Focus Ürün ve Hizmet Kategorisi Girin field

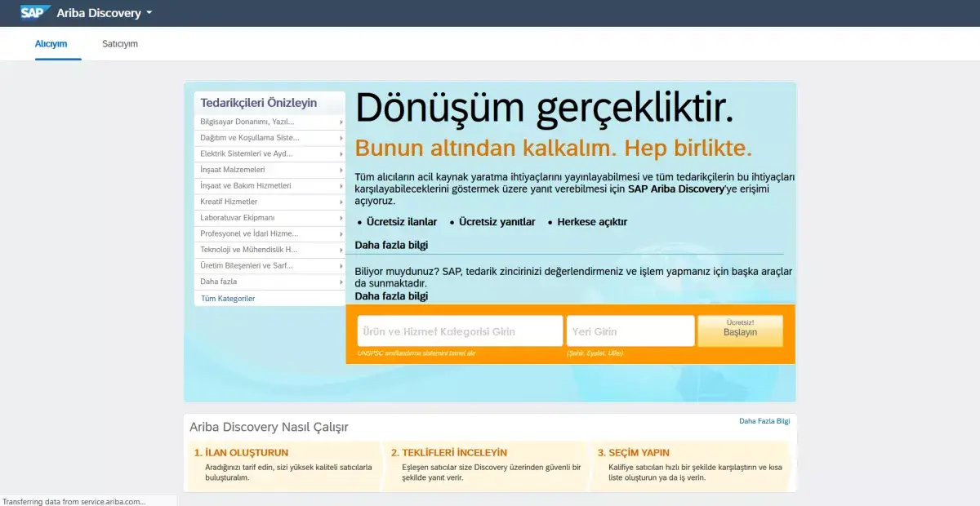pos(461,331)
